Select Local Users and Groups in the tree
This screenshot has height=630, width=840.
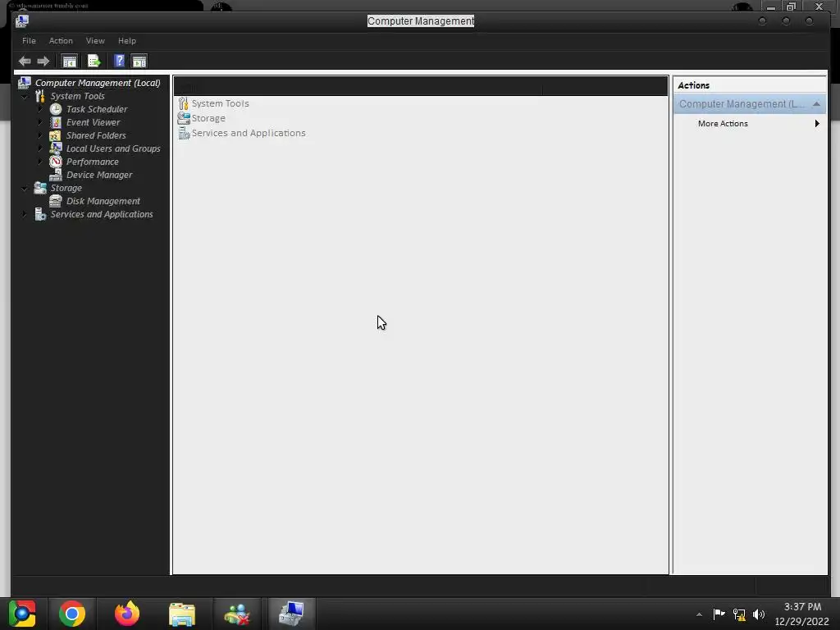113,149
